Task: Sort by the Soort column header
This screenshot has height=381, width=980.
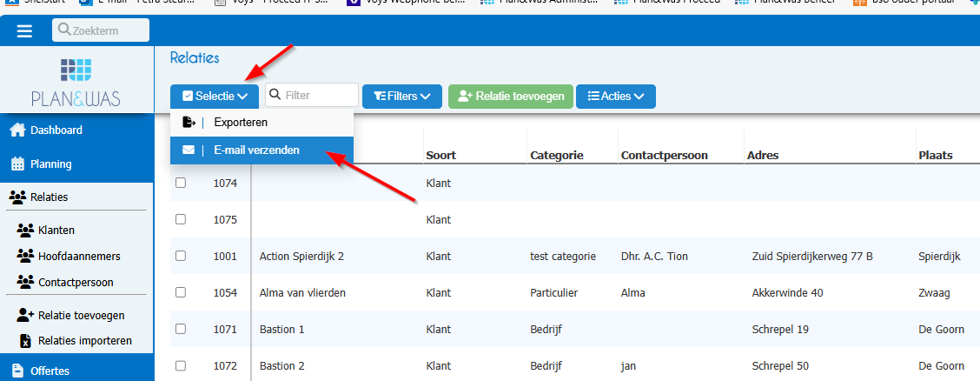Action: tap(440, 155)
